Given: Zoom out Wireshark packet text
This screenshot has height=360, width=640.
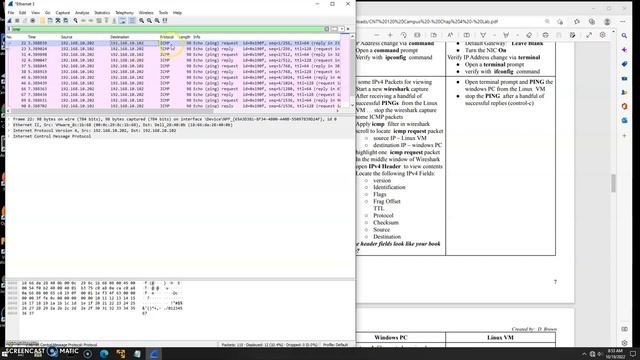Looking at the screenshot, I should (149, 20).
